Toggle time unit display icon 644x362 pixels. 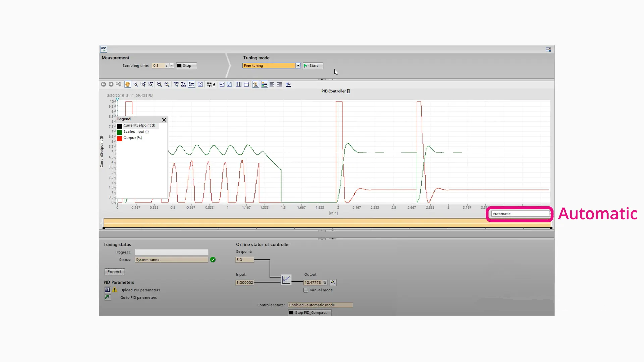point(211,84)
